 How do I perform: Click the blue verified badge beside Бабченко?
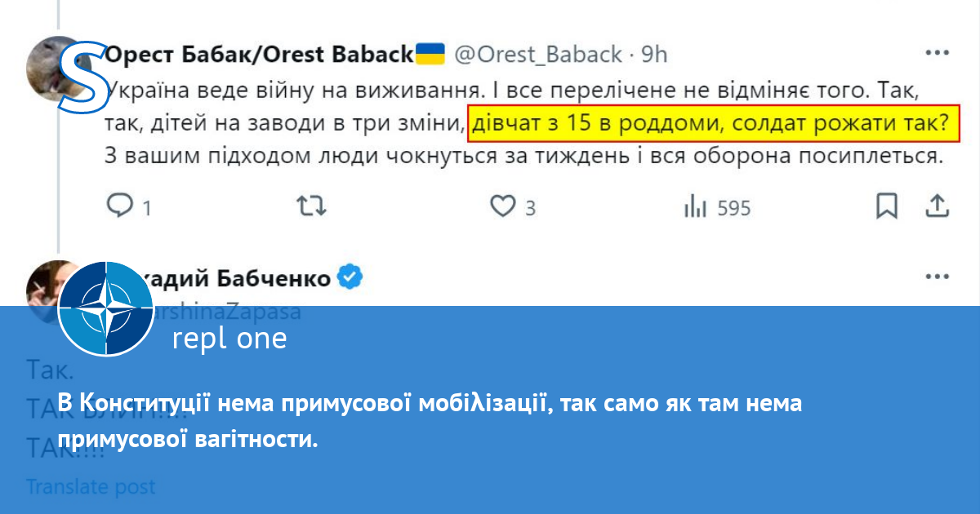[350, 278]
